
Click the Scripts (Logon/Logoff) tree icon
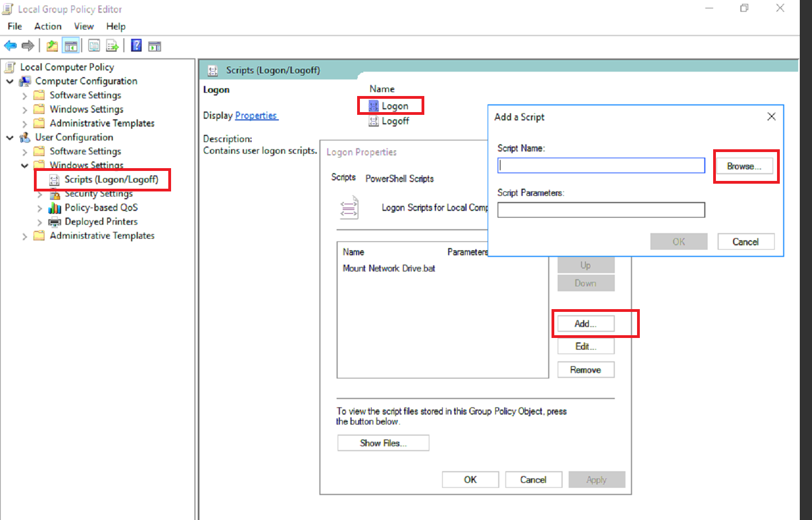point(54,180)
